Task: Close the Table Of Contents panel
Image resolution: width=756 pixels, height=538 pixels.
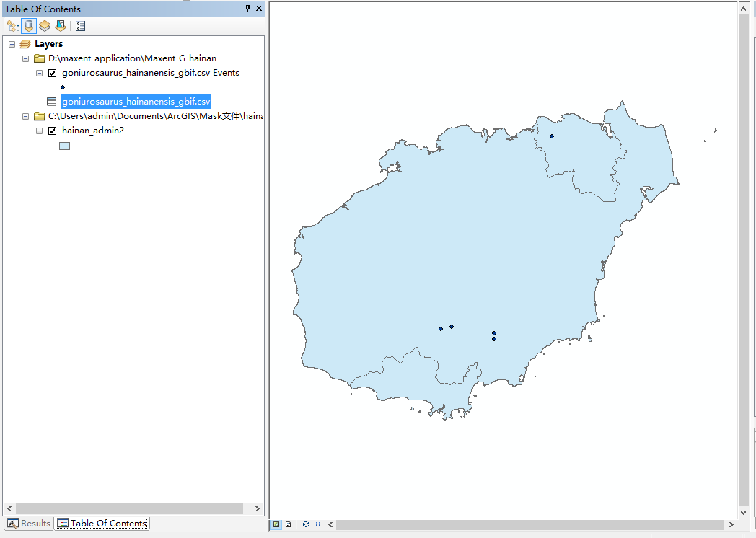Action: 259,8
